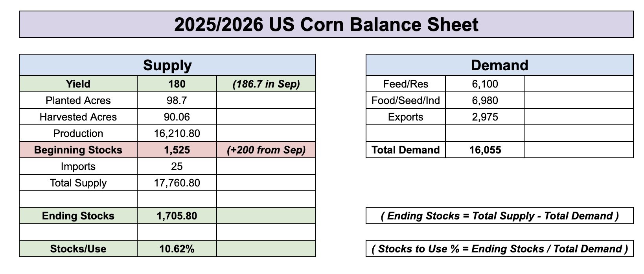This screenshot has width=644, height=274.
Task: Select the 2025/2026 US Corn Balance Sheet title
Action: [x=326, y=24]
